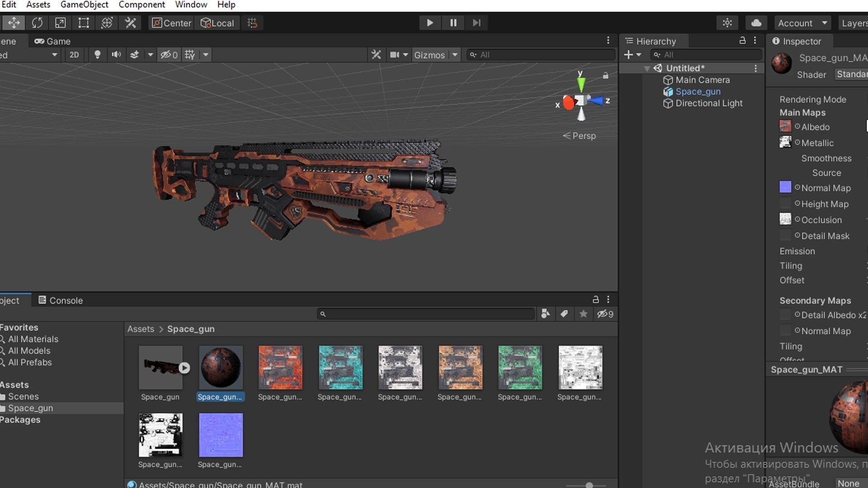Lock the Hierarchy panel
This screenshot has width=868, height=488.
pos(742,41)
